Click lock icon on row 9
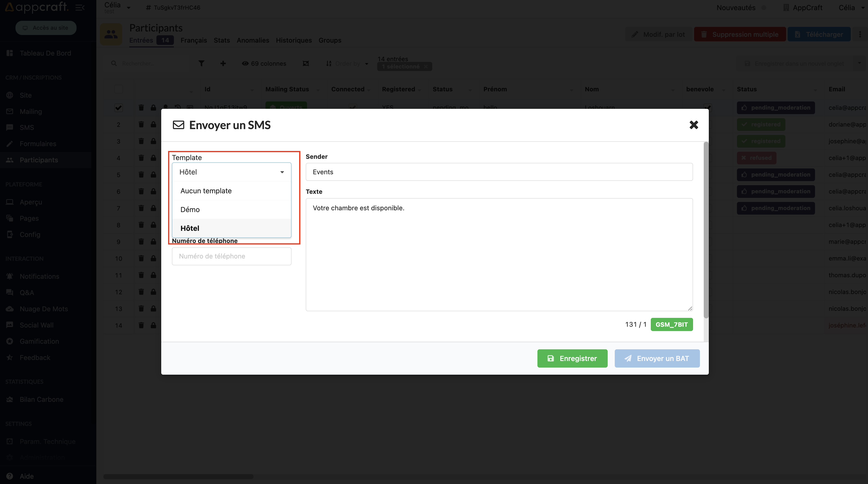868x484 pixels. coord(153,241)
